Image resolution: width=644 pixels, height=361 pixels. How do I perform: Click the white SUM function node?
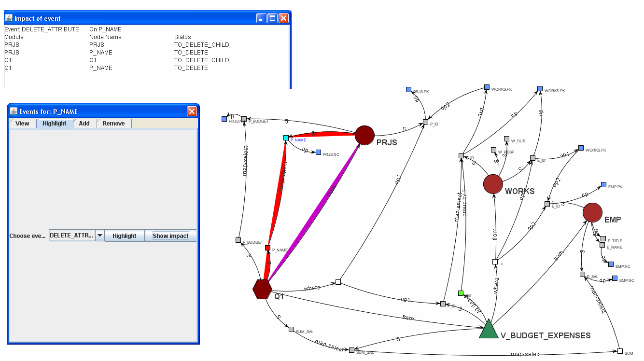[620, 351]
